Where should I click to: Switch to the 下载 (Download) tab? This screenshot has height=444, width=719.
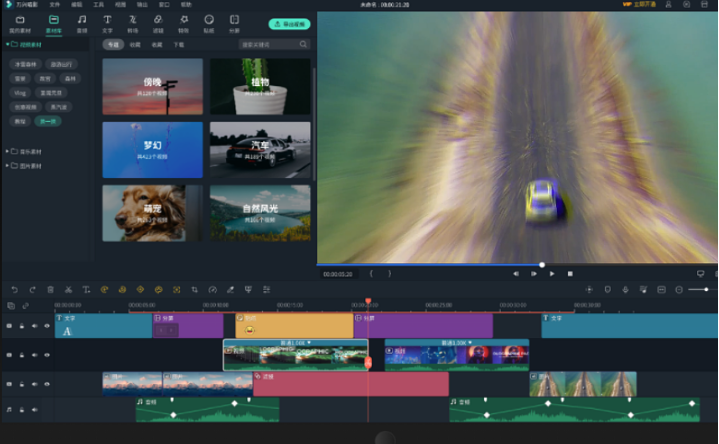(178, 44)
